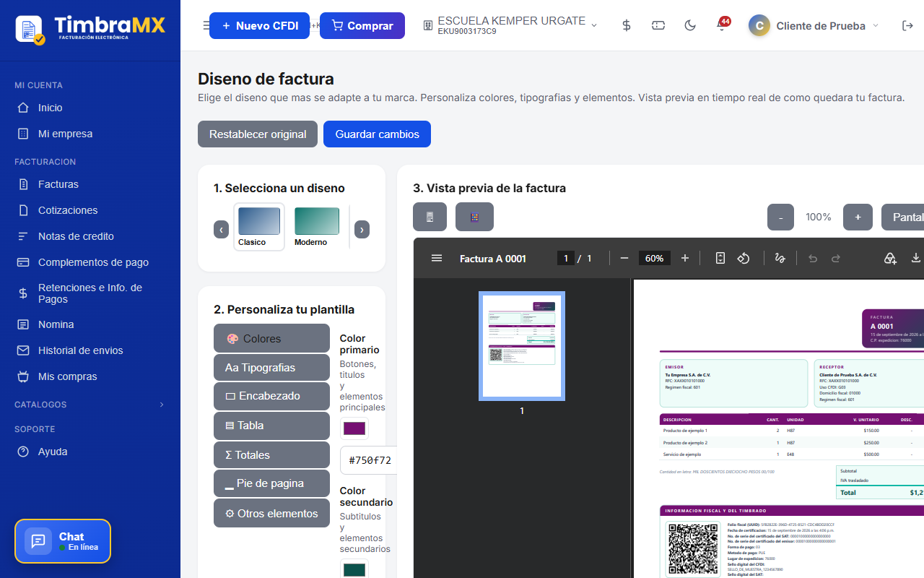The image size is (924, 578).
Task: Show next designs with right arrow
Action: (362, 229)
